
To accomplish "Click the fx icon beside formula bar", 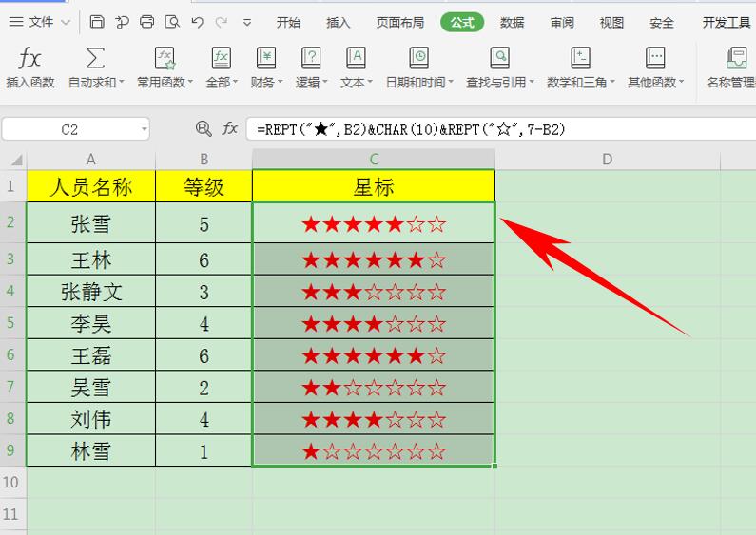I will click(229, 128).
